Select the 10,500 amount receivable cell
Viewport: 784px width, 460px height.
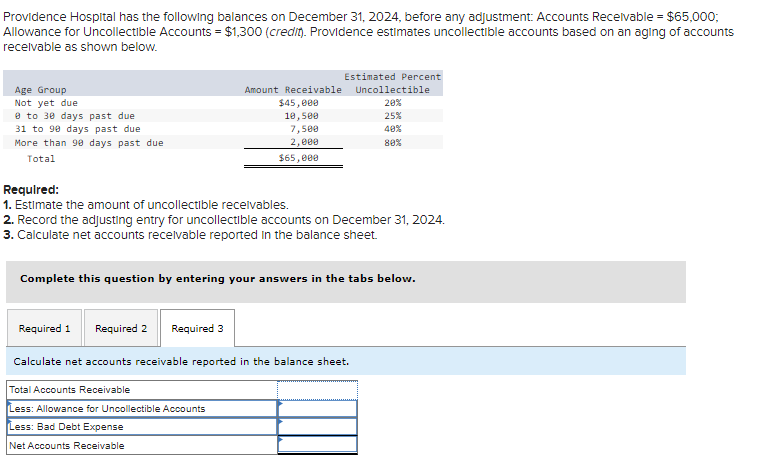pyautogui.click(x=302, y=116)
